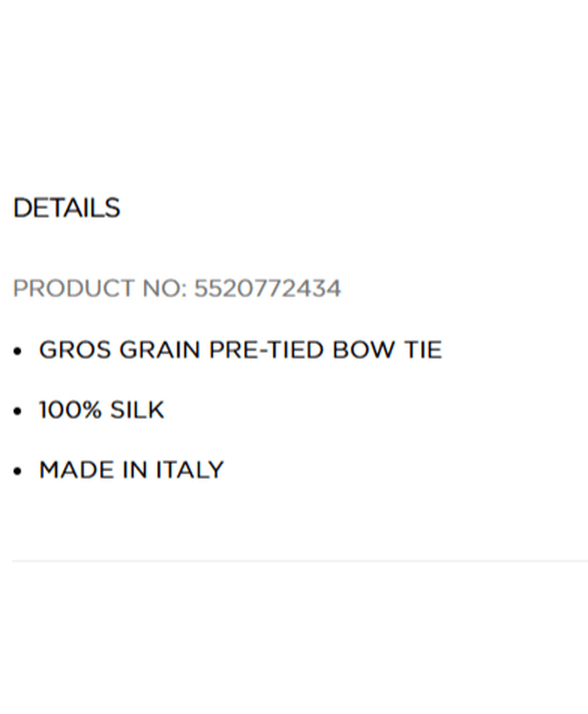Click the word MADE in the last bullet
The height and width of the screenshot is (714, 588).
coord(77,470)
